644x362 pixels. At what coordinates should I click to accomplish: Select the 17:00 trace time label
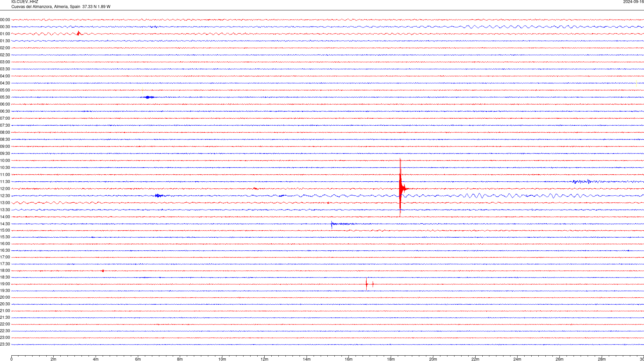pos(5,257)
